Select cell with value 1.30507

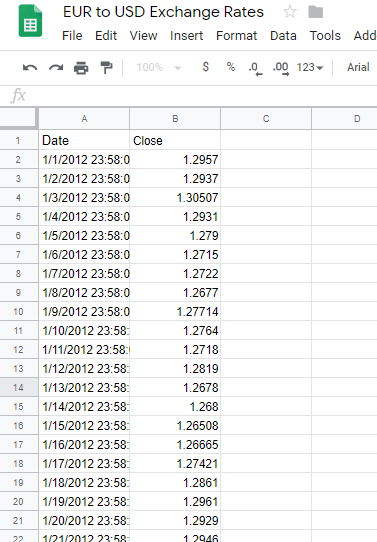175,197
